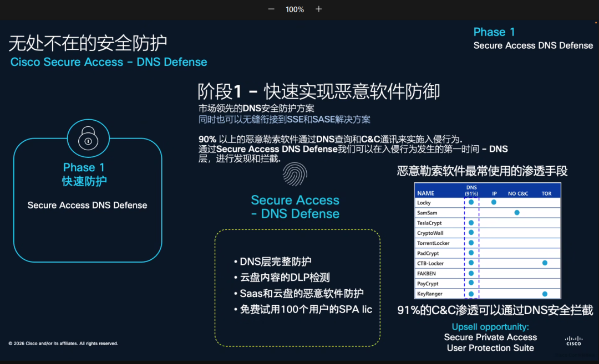
Task: Click the PadCrypt row name
Action: pos(428,253)
